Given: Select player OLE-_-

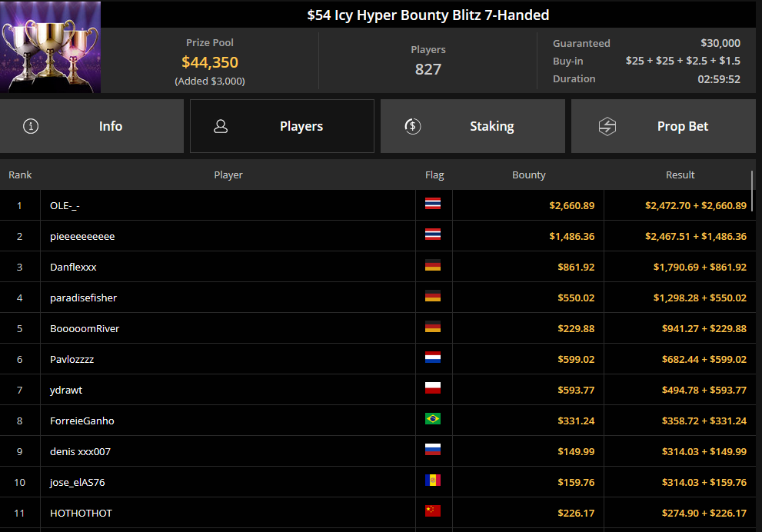Looking at the screenshot, I should point(65,205).
